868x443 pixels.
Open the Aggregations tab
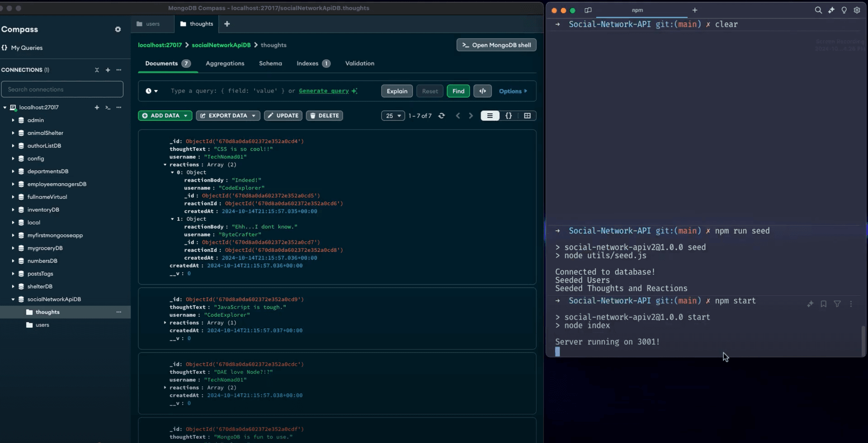point(225,63)
